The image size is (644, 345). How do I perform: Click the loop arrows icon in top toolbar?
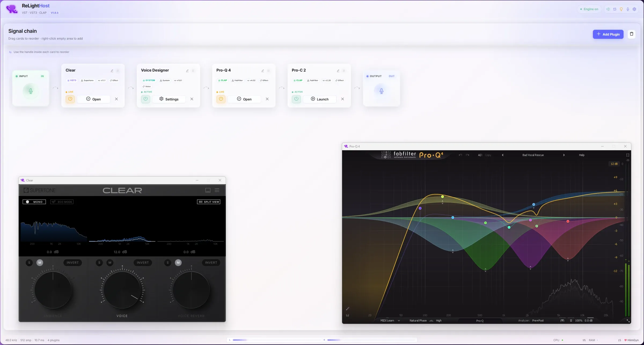coord(615,9)
